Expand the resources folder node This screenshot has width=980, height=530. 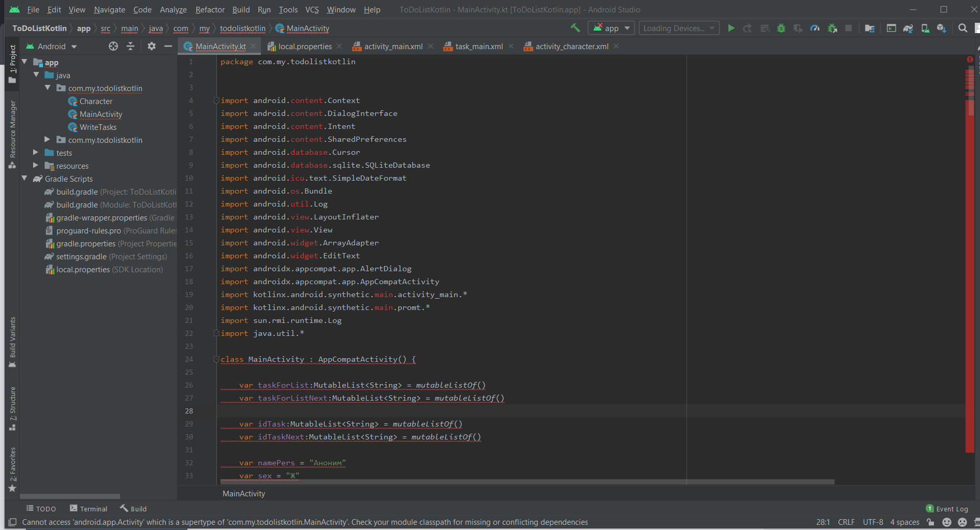click(36, 165)
